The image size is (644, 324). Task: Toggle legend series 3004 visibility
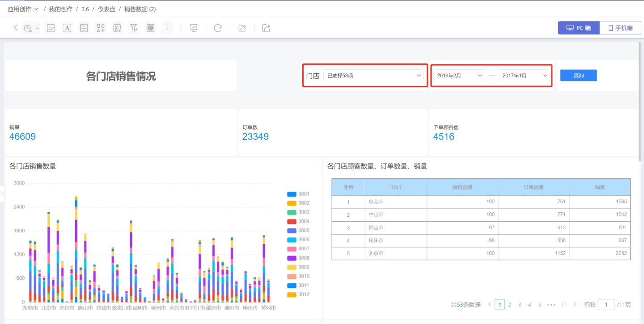point(298,222)
